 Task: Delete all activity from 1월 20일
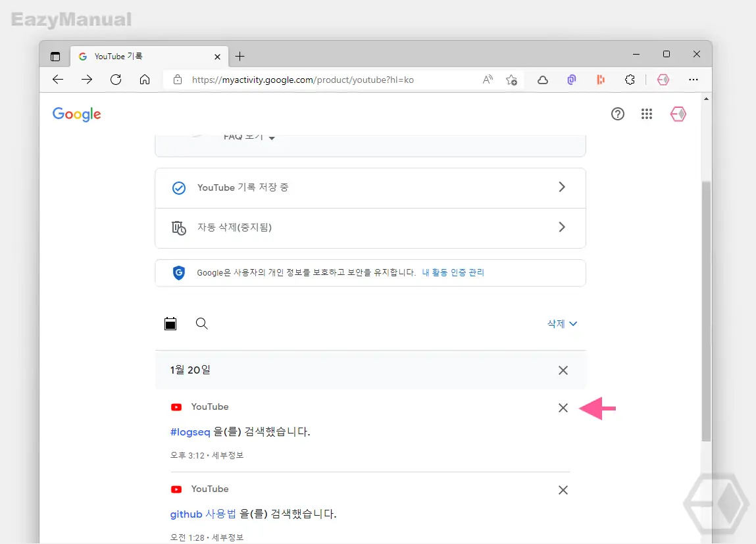(x=563, y=370)
